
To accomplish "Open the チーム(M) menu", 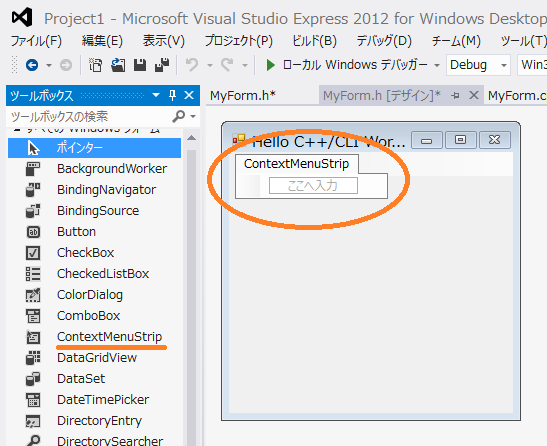I will tap(456, 41).
